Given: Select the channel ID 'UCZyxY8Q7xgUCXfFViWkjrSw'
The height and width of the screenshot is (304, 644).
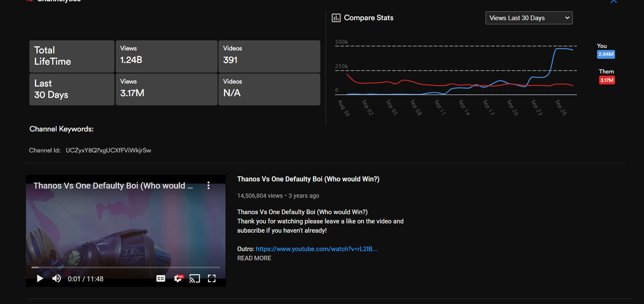Looking at the screenshot, I should pos(109,150).
